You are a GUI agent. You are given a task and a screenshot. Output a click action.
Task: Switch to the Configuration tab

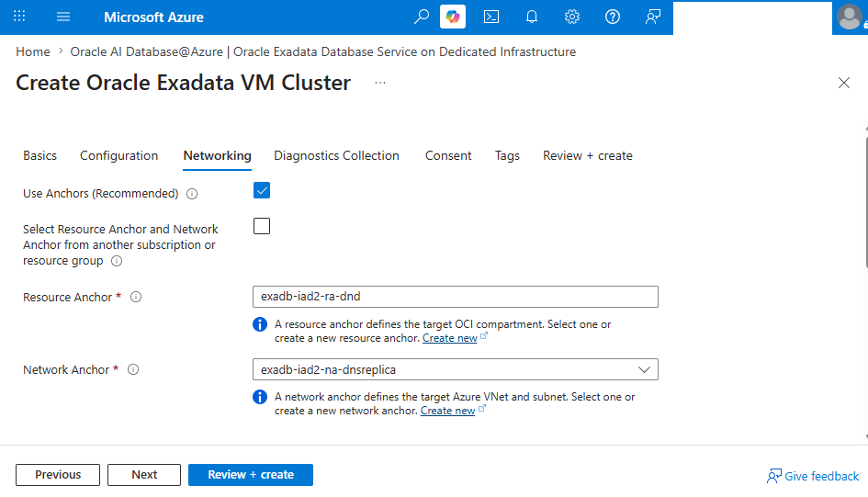tap(119, 155)
